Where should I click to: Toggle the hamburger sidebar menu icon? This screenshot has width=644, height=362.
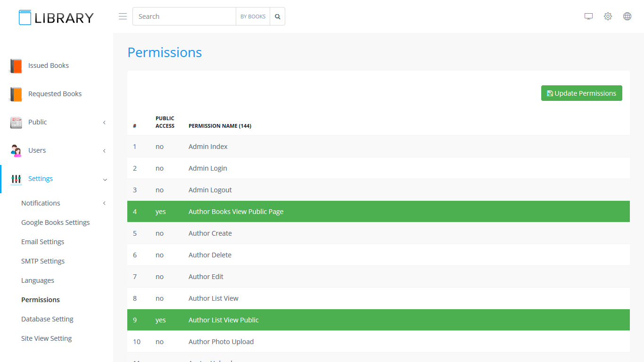pos(123,16)
